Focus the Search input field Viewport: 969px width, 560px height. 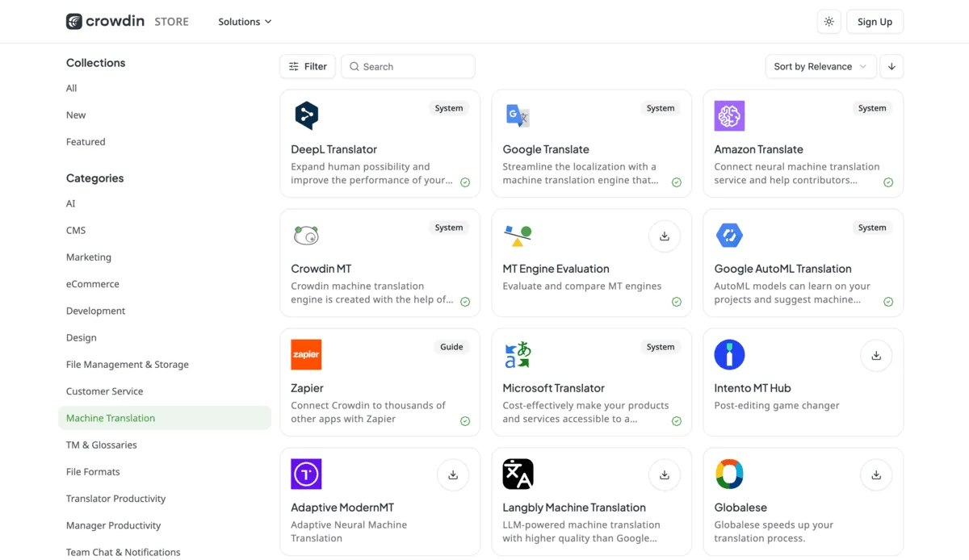tap(409, 66)
